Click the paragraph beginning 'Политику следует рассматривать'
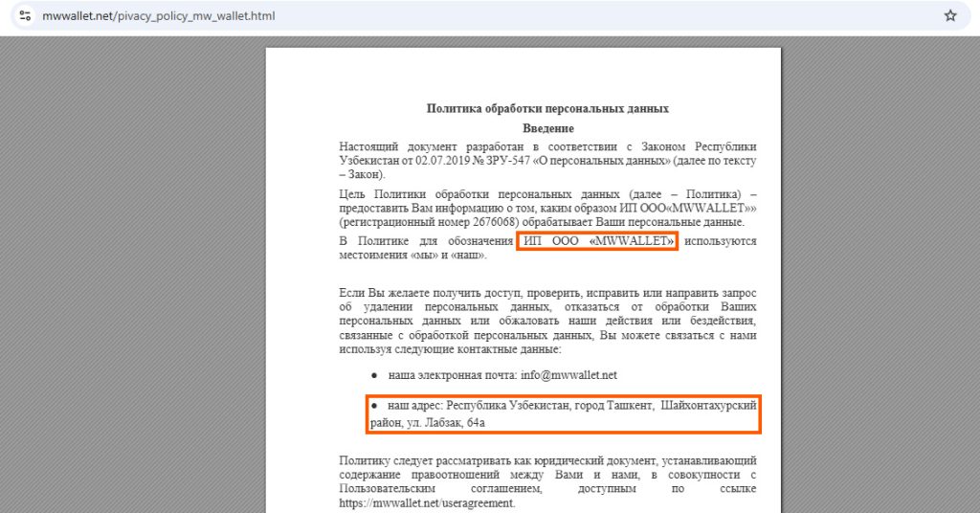 point(547,475)
